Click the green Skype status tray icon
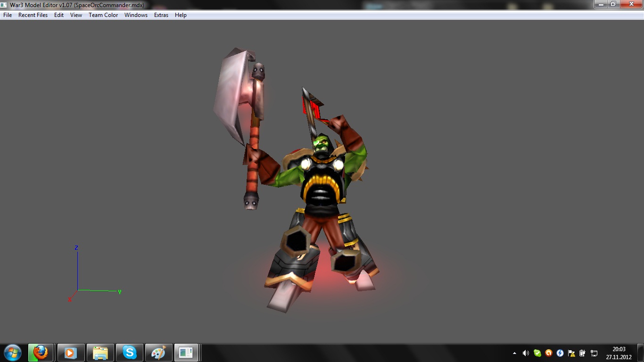 click(x=537, y=353)
